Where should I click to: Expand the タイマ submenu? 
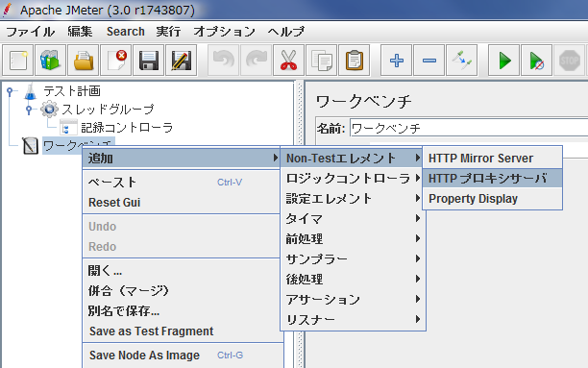353,219
